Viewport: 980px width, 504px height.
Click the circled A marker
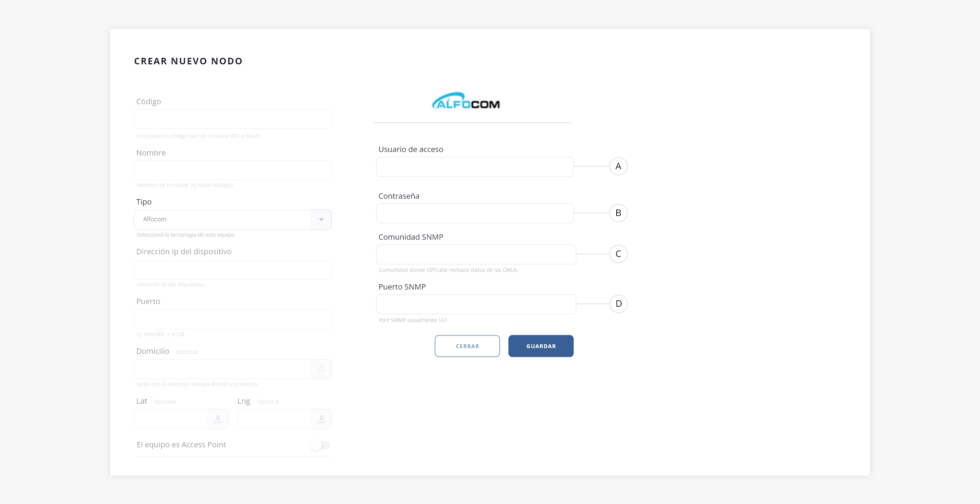coord(618,166)
